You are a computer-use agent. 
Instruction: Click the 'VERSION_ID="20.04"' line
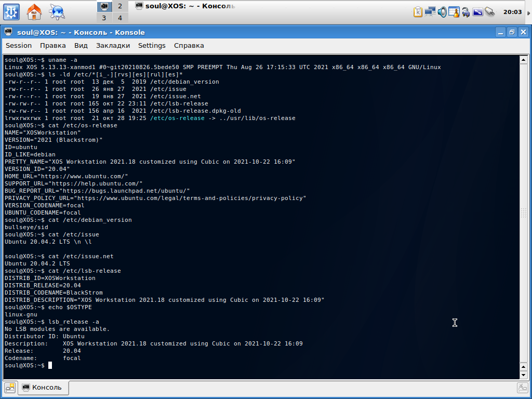[37, 169]
